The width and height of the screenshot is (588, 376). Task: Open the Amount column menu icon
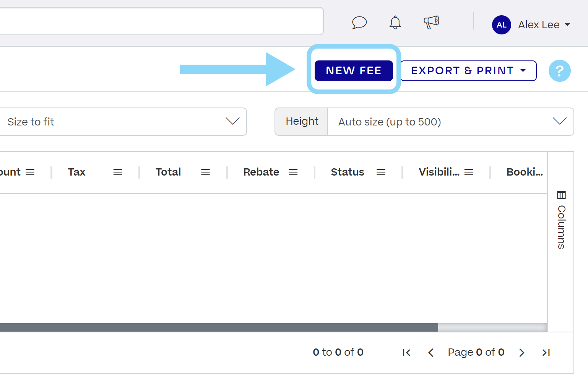point(30,173)
